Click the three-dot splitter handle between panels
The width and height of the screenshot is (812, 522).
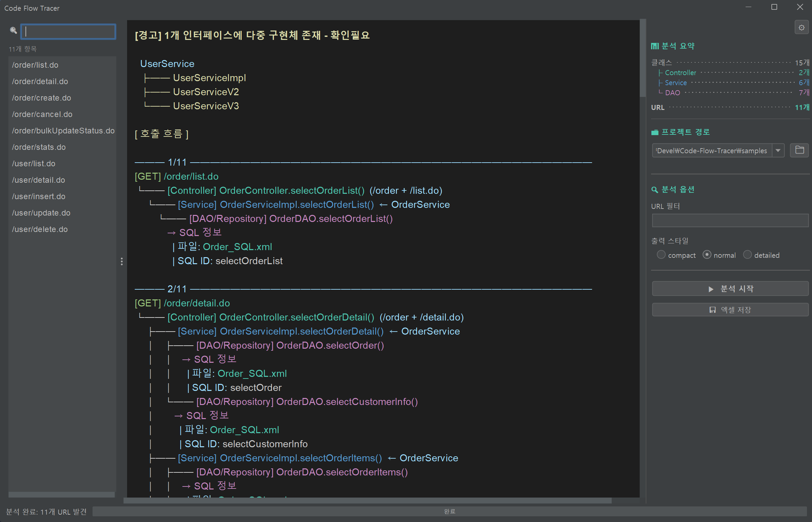pyautogui.click(x=122, y=262)
